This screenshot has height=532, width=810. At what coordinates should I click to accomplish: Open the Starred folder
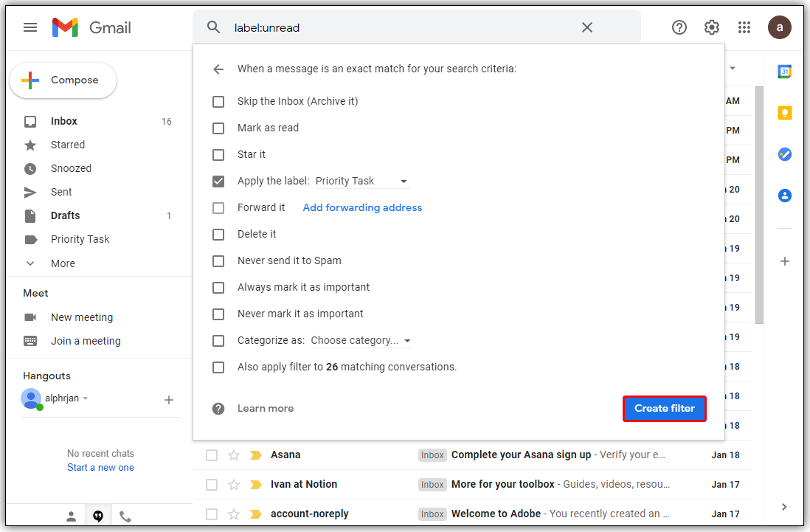click(x=68, y=145)
